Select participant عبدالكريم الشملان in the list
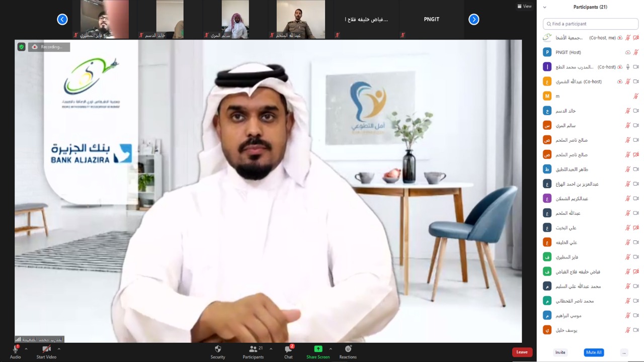 (591, 199)
